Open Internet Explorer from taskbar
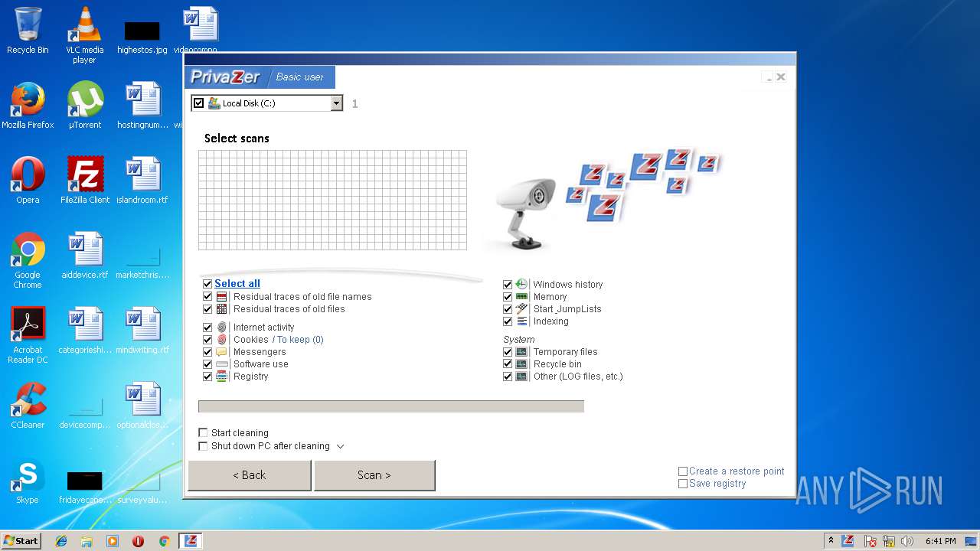980x551 pixels. (61, 541)
